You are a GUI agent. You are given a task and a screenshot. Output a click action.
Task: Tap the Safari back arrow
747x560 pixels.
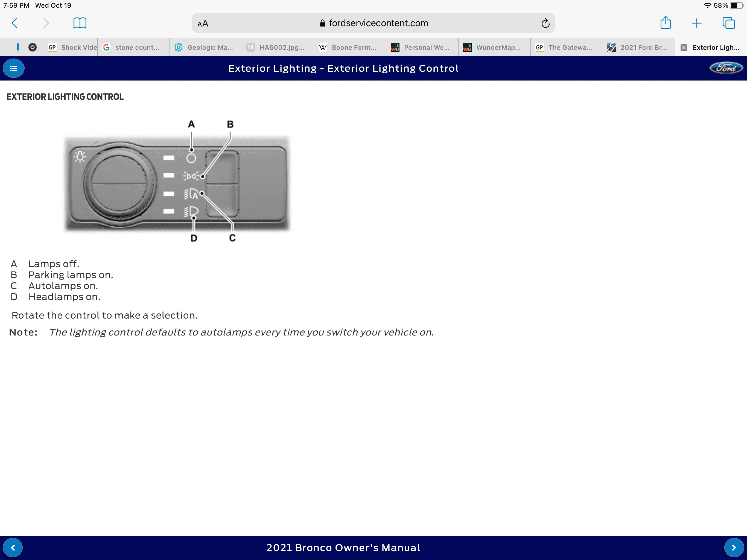(14, 23)
